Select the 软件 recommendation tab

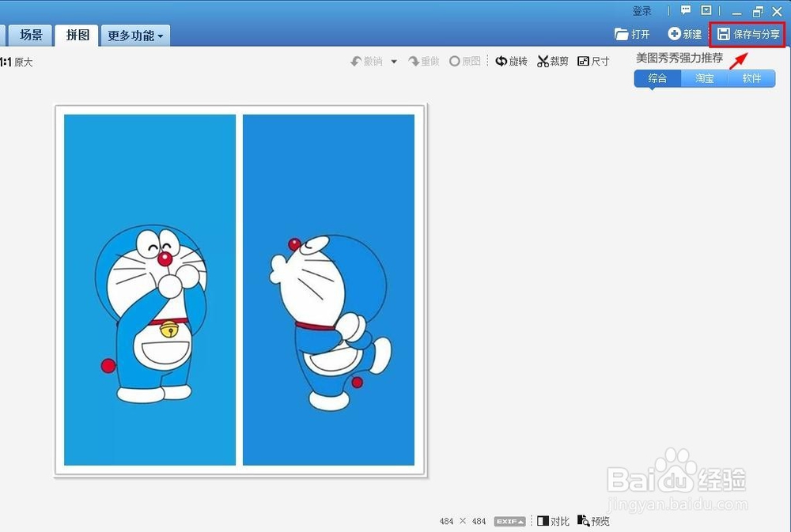[751, 78]
